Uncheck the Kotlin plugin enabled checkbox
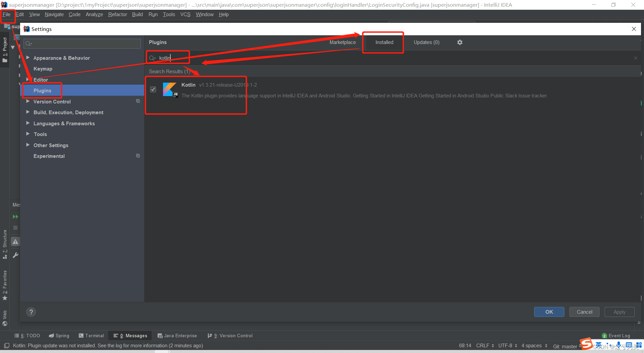 153,89
